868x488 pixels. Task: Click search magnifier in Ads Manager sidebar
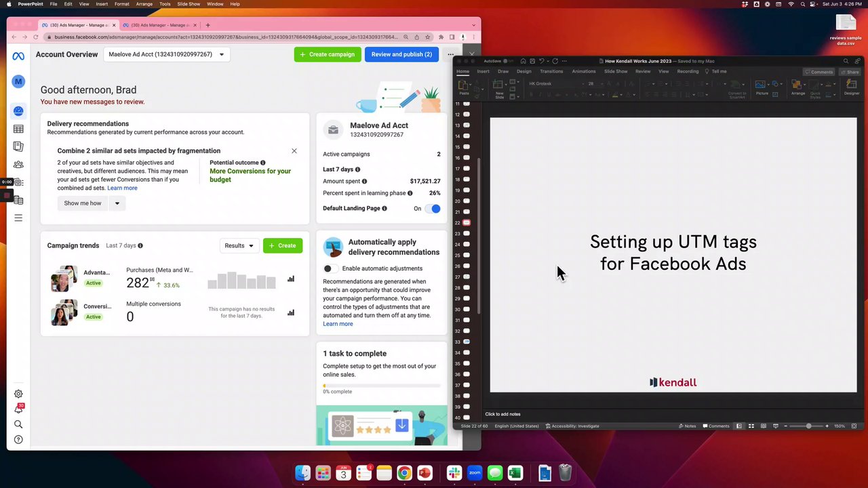[x=18, y=424]
